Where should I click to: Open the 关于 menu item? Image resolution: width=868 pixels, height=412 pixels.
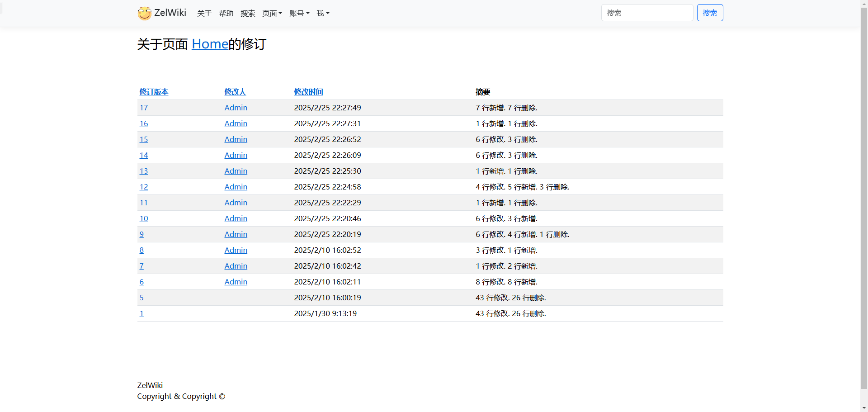click(x=204, y=14)
